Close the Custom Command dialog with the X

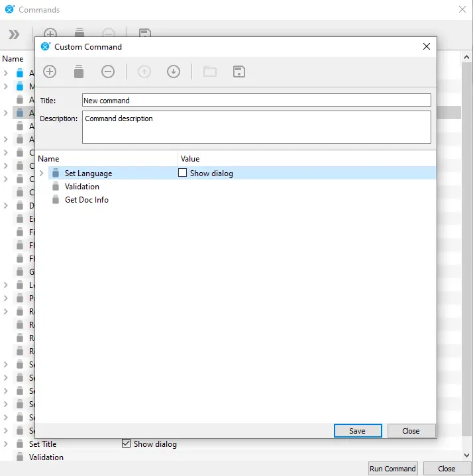(427, 46)
